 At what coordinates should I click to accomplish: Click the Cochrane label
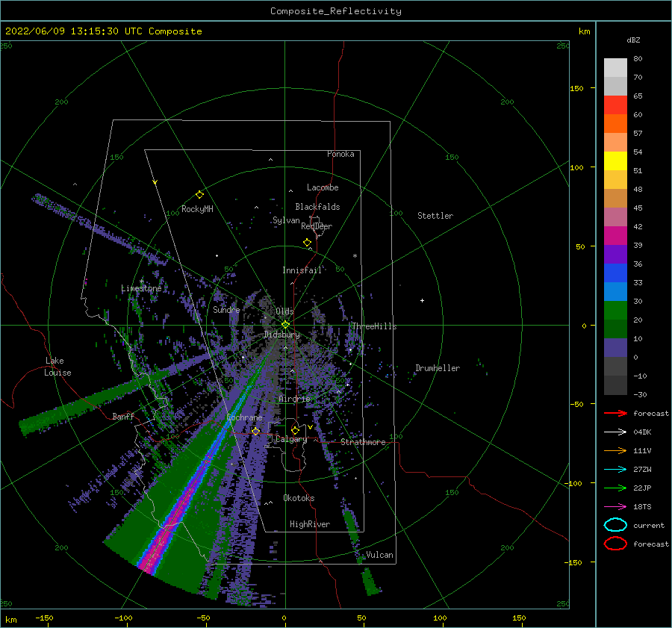coord(244,417)
